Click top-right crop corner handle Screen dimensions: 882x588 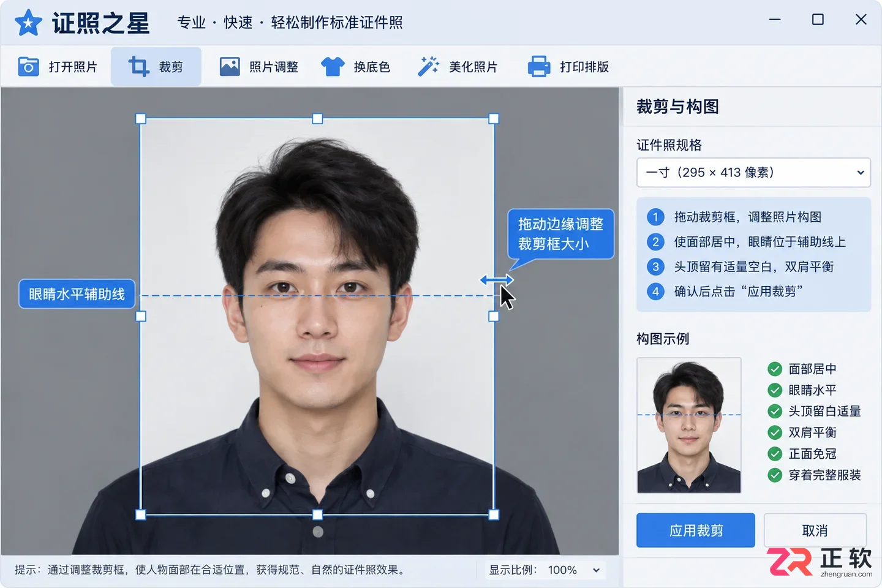click(494, 119)
